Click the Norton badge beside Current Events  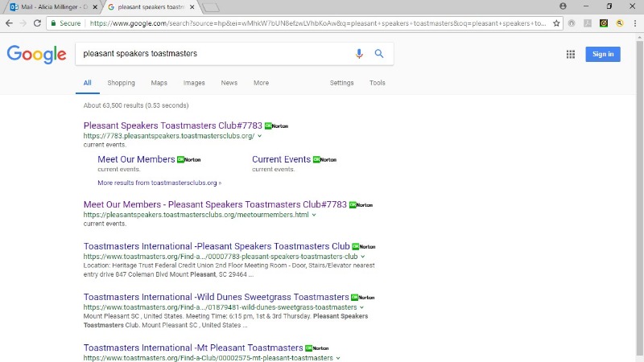point(324,159)
